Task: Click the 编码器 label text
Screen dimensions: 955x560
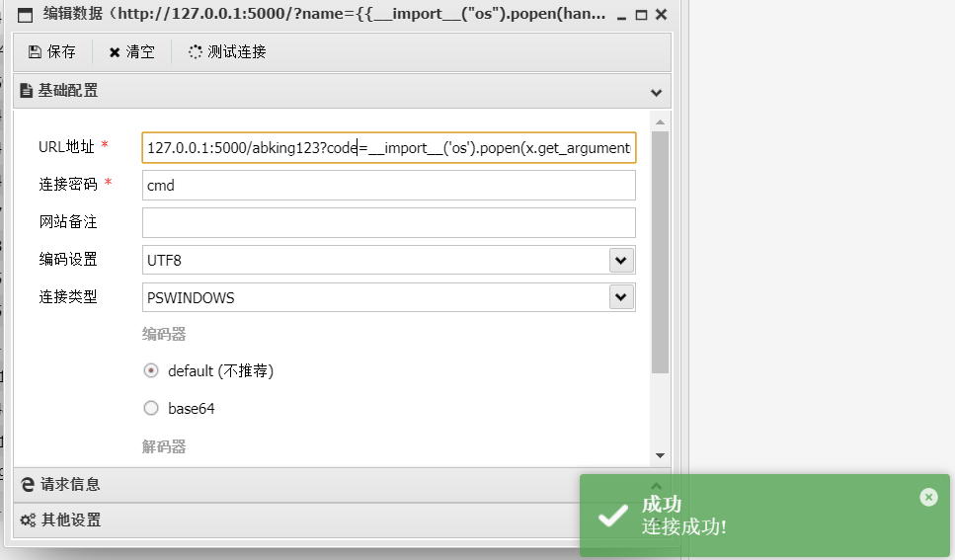Action: pos(164,334)
